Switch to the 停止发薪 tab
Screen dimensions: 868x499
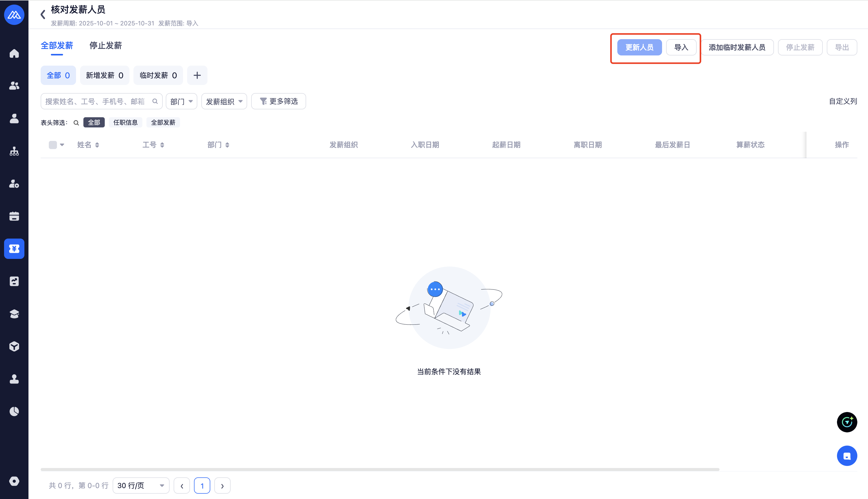106,46
